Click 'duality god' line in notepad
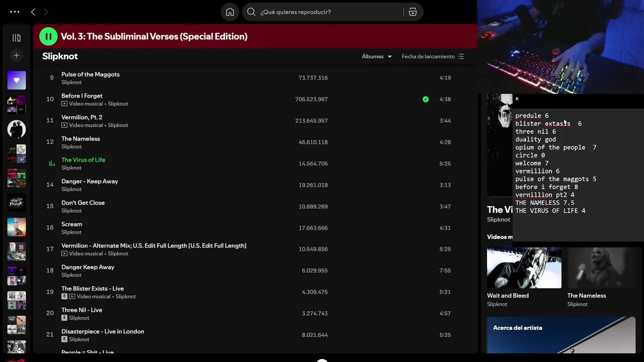The width and height of the screenshot is (644, 362). (x=535, y=139)
